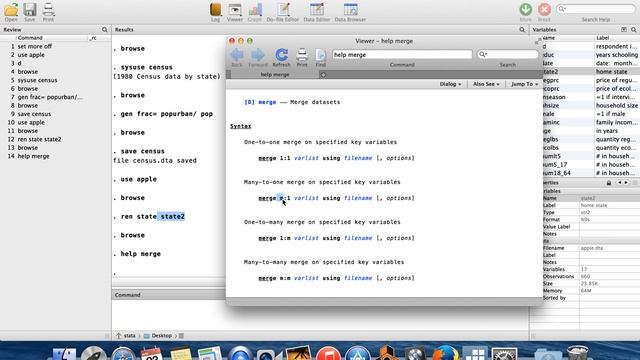
Task: Click the Variables panel filter icon
Action: click(624, 30)
